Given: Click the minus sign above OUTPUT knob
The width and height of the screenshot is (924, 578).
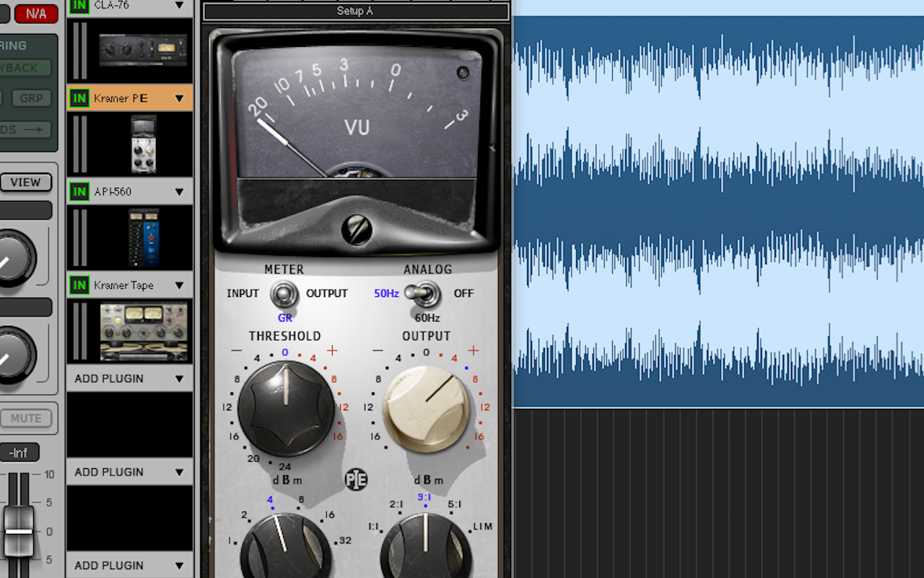Looking at the screenshot, I should (x=378, y=350).
